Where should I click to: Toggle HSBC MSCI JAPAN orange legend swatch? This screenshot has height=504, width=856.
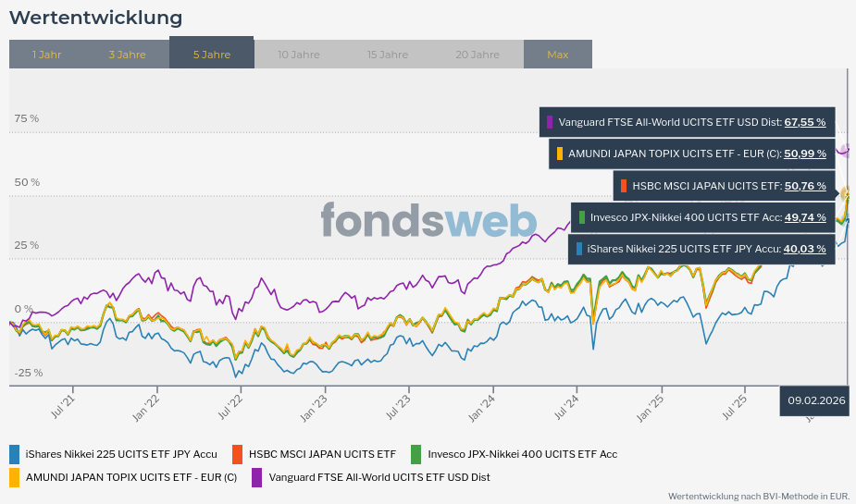click(x=237, y=454)
